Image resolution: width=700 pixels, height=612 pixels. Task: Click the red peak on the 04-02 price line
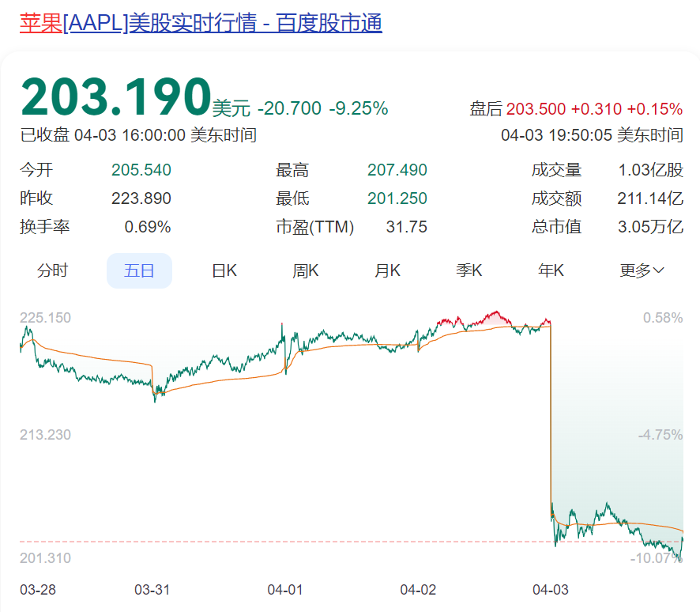[496, 312]
